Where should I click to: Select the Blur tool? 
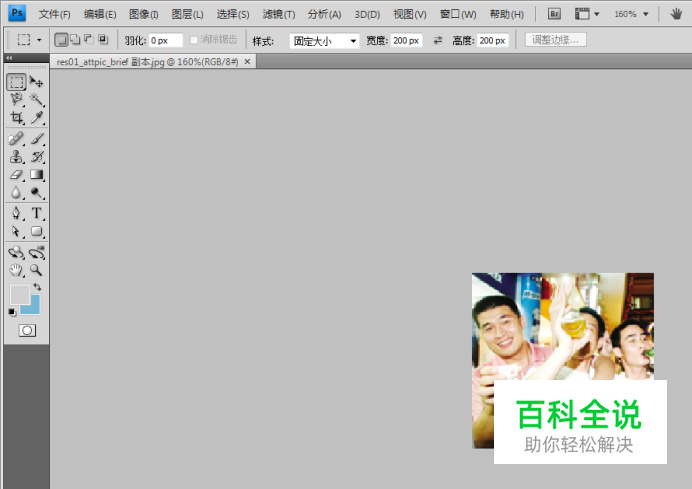(x=16, y=192)
